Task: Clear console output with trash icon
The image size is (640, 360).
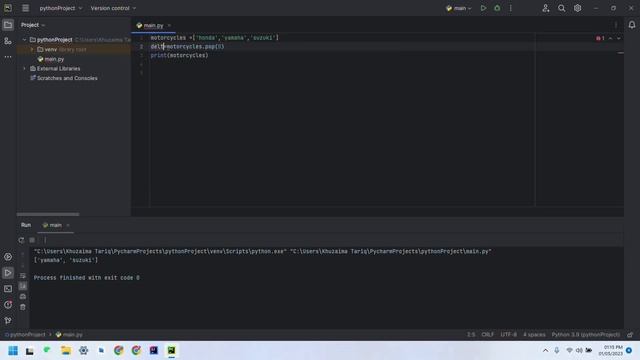Action: click(x=23, y=307)
